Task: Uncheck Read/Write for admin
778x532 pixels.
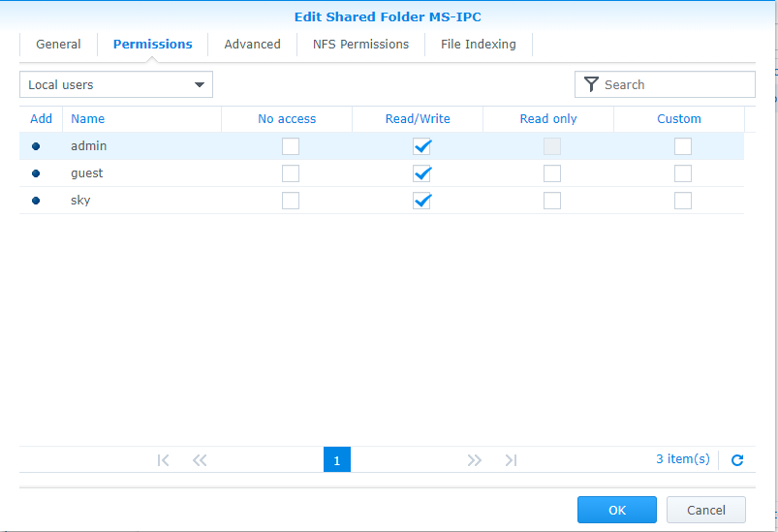Action: [x=421, y=146]
